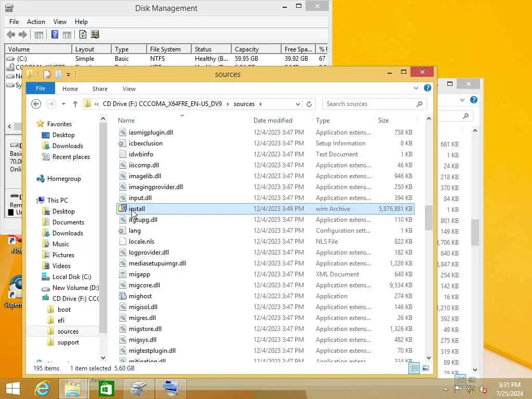Open Help menu in Disk Management
Screen dimensions: 532x399
(81, 22)
